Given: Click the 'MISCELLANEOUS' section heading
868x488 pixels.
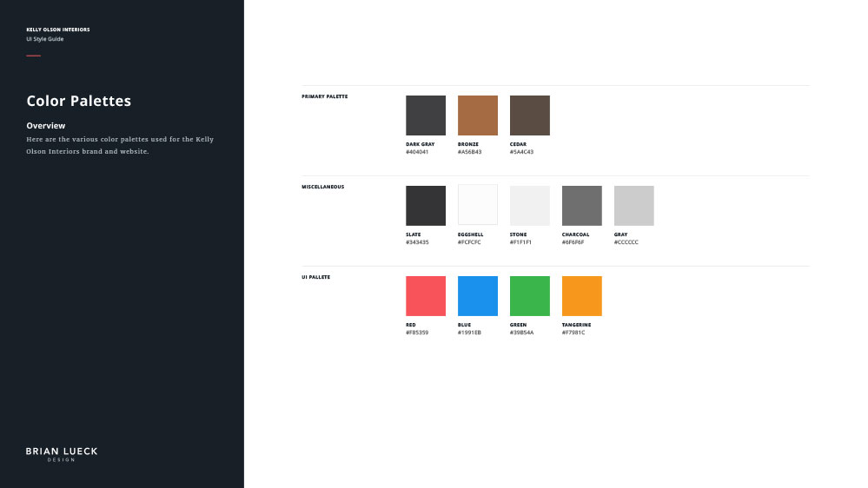Looking at the screenshot, I should coord(322,187).
